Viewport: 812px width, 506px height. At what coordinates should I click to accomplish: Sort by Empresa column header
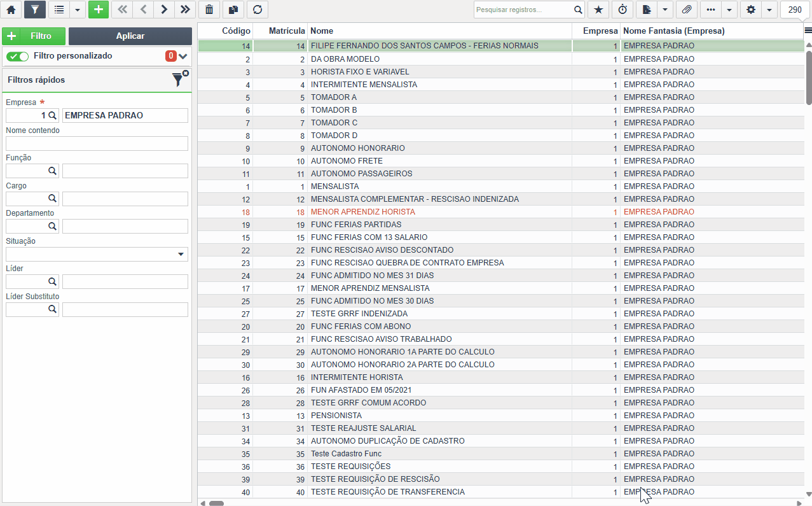596,31
